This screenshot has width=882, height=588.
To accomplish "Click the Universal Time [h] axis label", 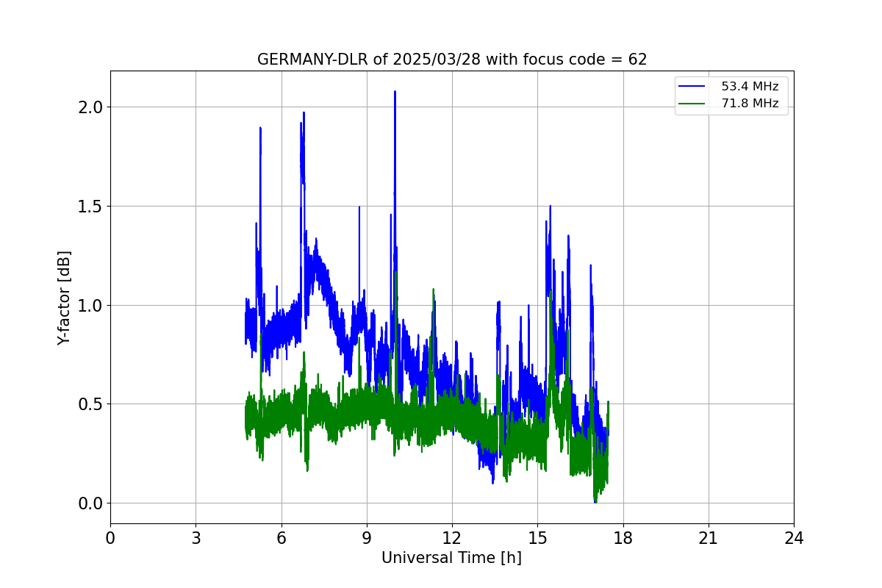I will pos(451,558).
